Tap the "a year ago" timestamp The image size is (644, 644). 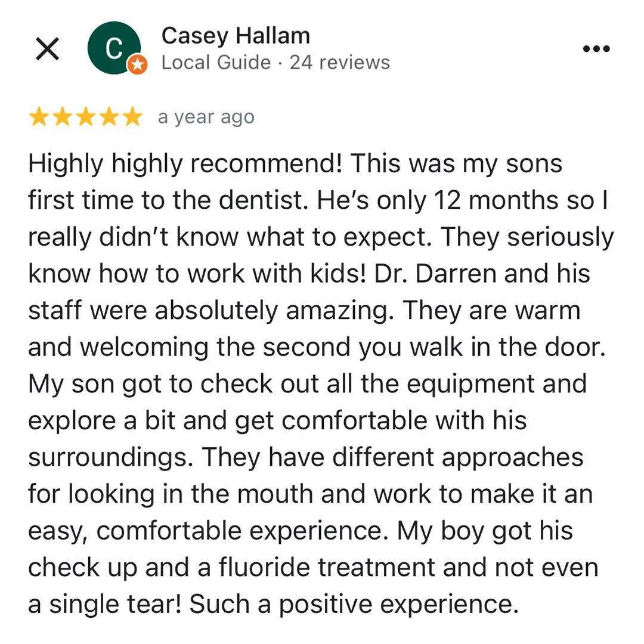(x=206, y=117)
